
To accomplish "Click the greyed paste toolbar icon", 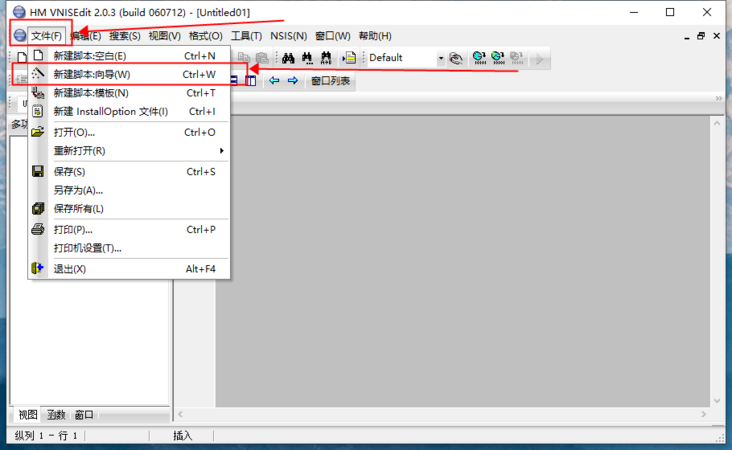I will 262,57.
